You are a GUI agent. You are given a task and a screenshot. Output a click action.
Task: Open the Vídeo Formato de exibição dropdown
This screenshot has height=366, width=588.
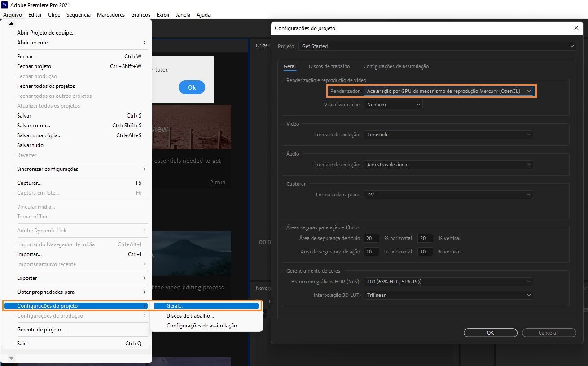pos(448,135)
